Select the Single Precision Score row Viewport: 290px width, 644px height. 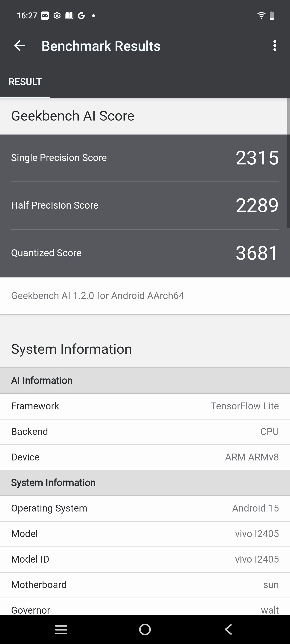coord(145,158)
